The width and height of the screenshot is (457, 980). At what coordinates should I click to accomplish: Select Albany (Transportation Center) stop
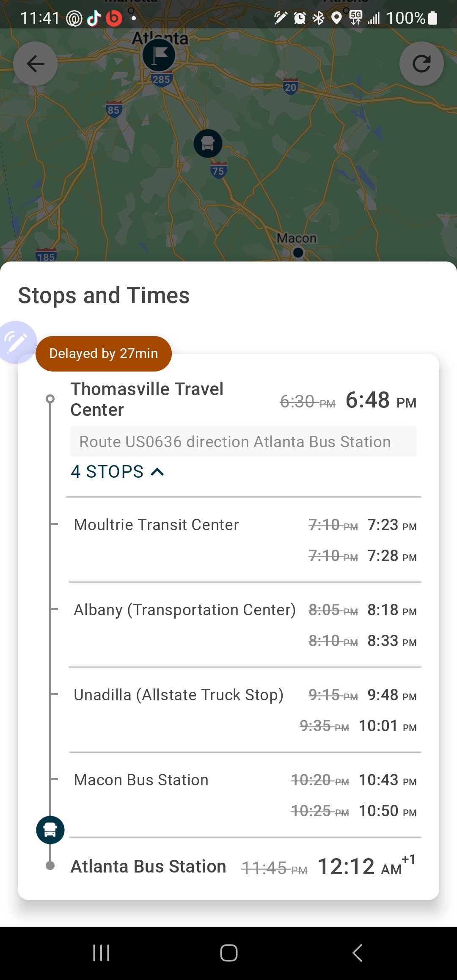click(x=184, y=610)
